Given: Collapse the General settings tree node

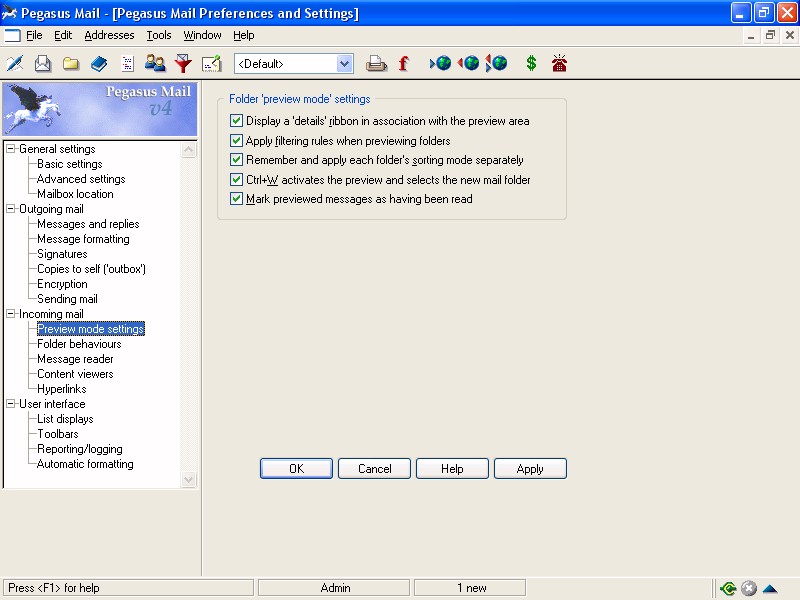Looking at the screenshot, I should 11,148.
